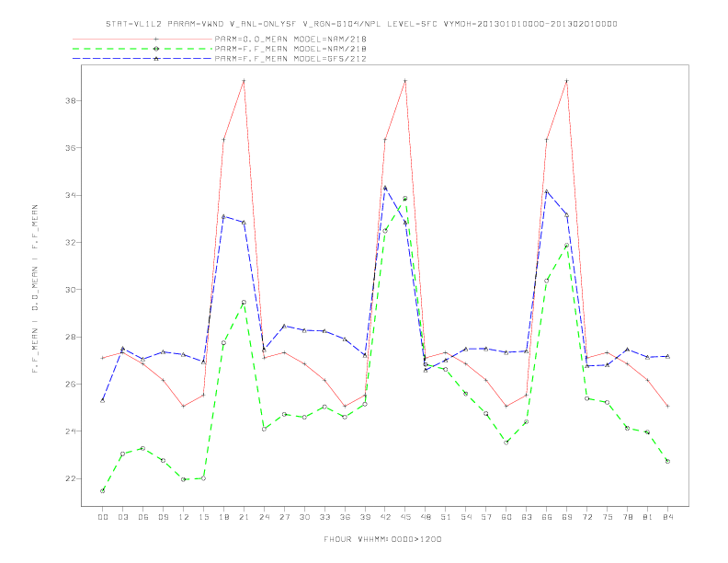Click y-axis tick label 38

(71, 100)
